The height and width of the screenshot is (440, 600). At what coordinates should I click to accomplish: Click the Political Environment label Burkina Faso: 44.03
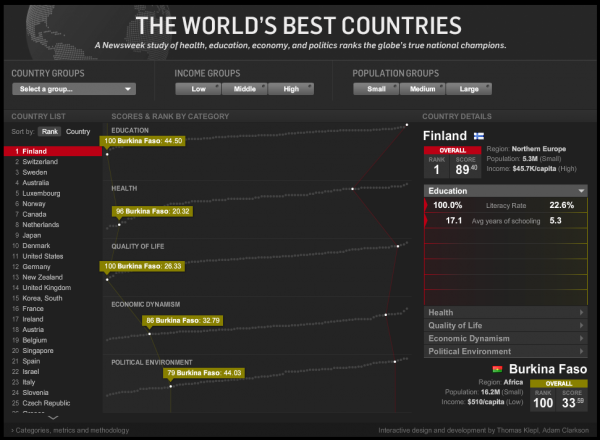[x=204, y=373]
